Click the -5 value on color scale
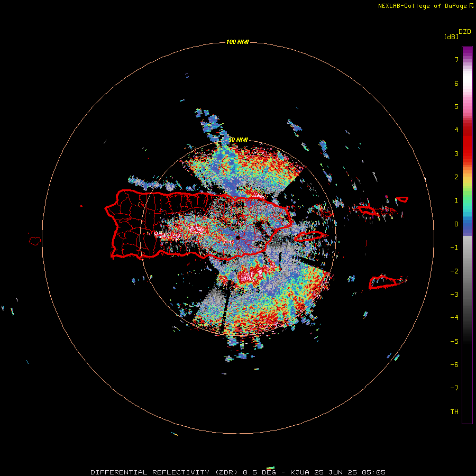476x476 pixels. click(454, 342)
